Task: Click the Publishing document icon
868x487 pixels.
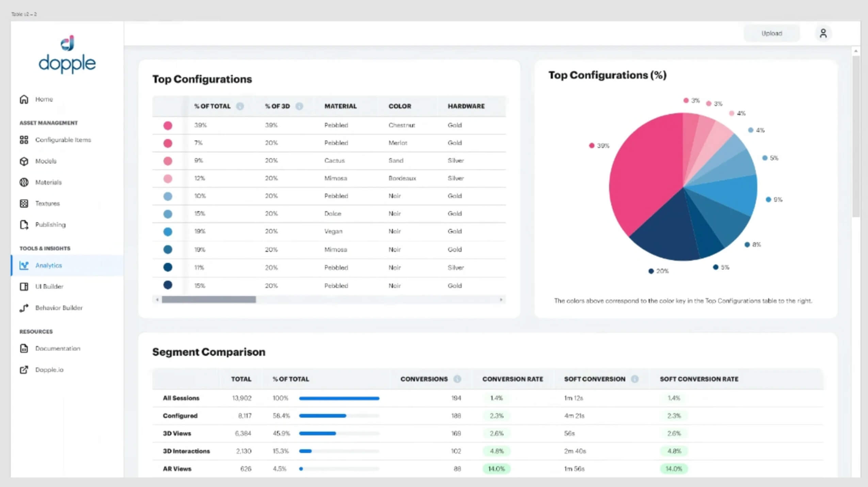Action: 24,225
